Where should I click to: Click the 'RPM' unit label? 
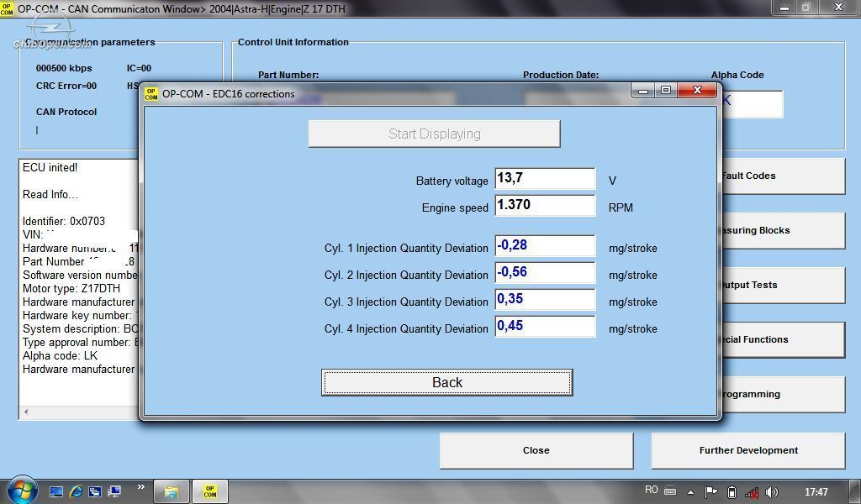tap(621, 207)
